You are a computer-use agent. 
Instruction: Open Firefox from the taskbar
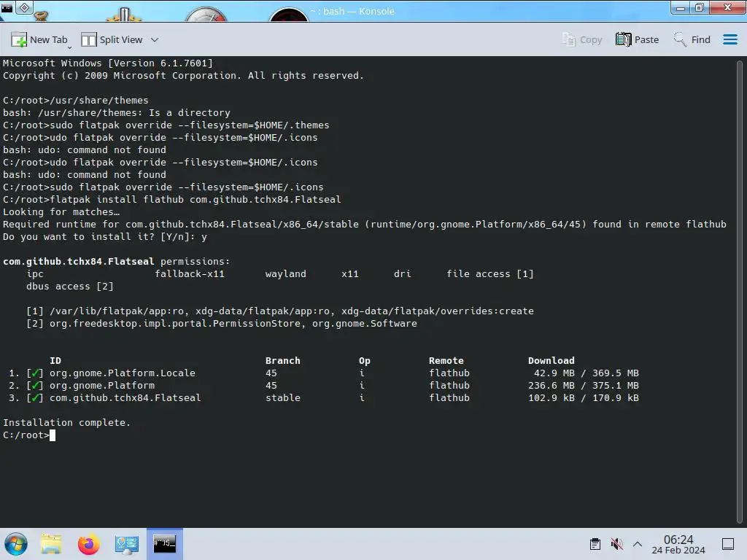coord(88,544)
